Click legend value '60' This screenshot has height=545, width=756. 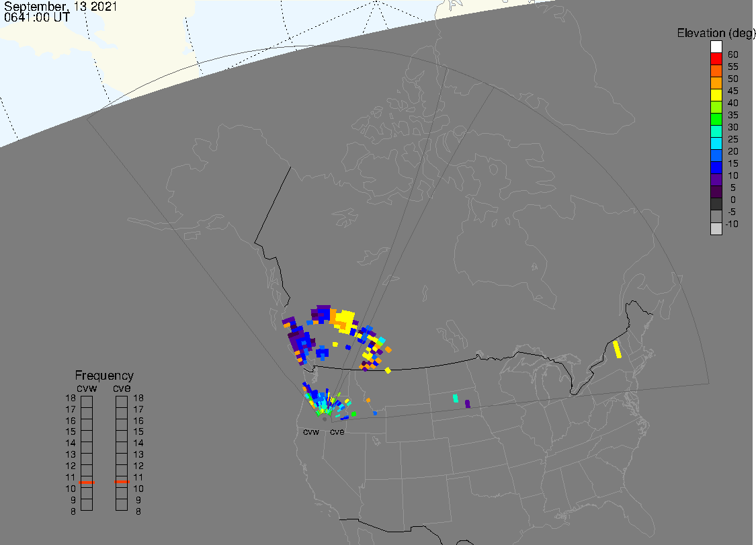coord(733,54)
